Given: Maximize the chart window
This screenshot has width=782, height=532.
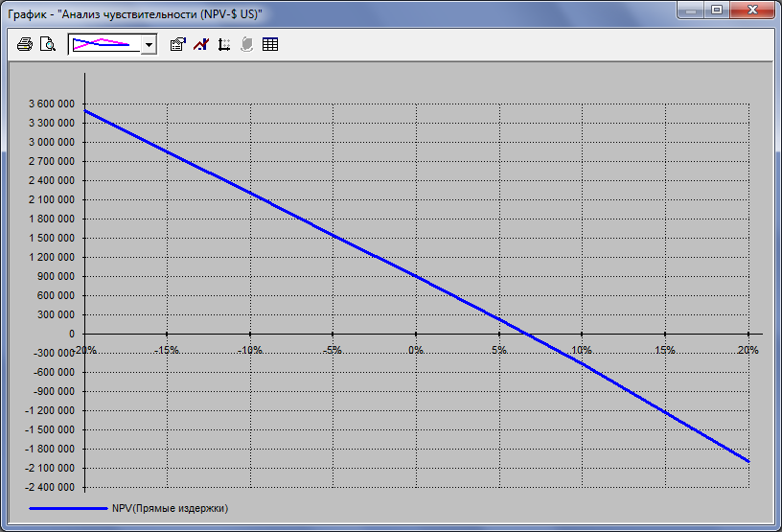Looking at the screenshot, I should click(717, 10).
